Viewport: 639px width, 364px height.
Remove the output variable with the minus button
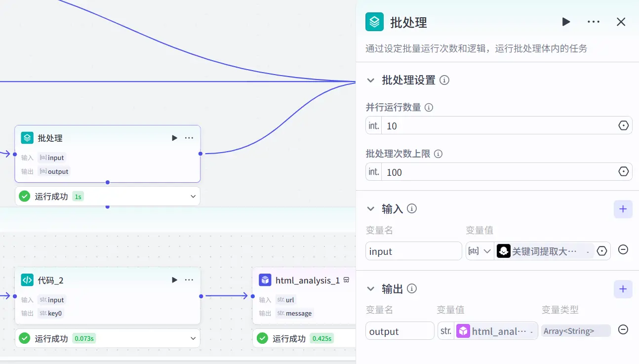[623, 329]
